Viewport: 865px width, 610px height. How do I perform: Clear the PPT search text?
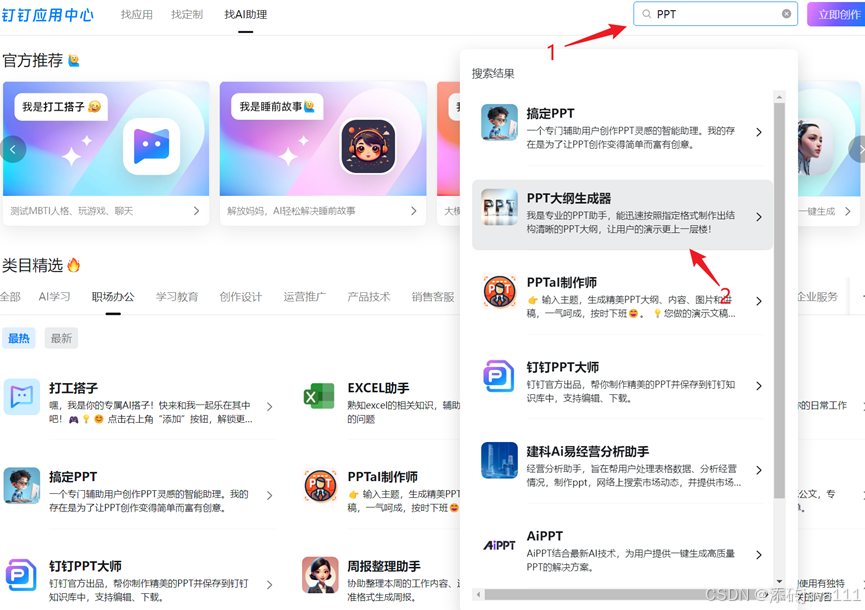click(786, 14)
